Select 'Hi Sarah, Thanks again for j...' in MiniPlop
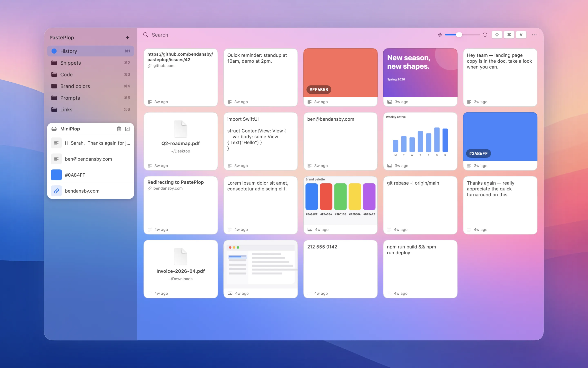This screenshot has width=588, height=368. pyautogui.click(x=97, y=143)
